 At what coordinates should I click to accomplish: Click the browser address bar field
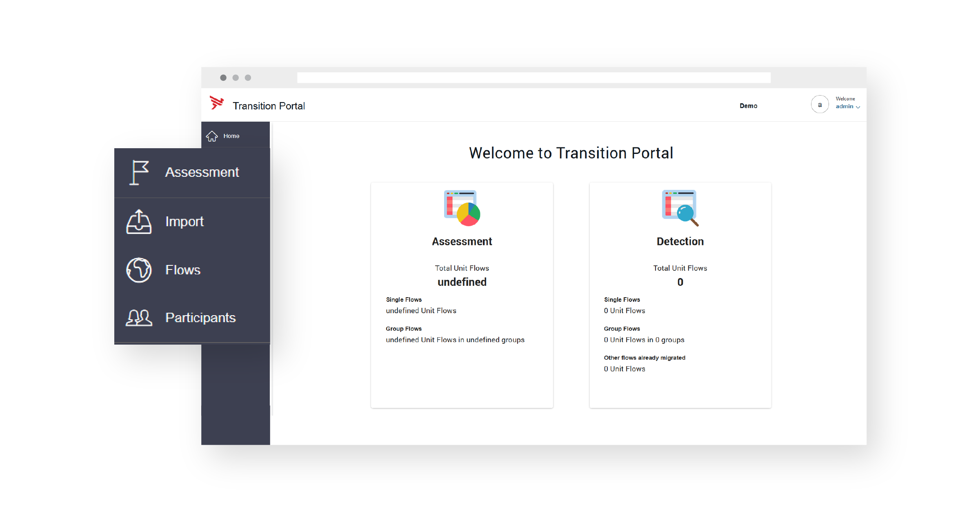534,78
